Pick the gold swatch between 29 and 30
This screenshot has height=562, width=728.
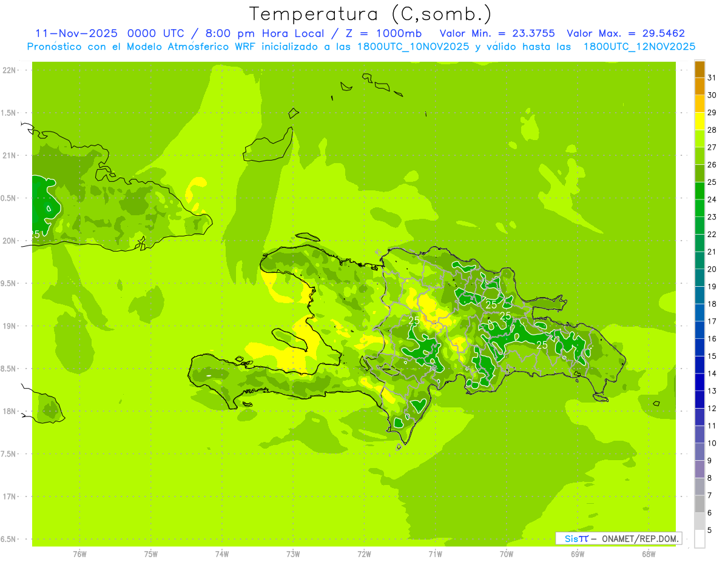click(699, 104)
